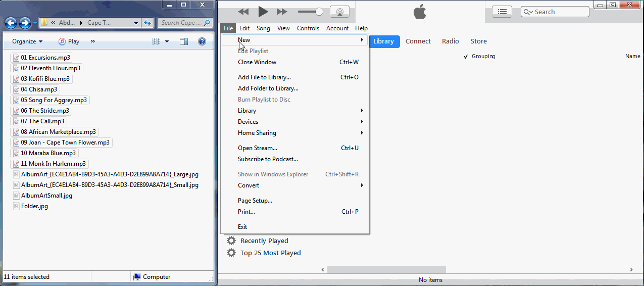Select Recently Played playlist
The width and height of the screenshot is (644, 286).
[264, 241]
